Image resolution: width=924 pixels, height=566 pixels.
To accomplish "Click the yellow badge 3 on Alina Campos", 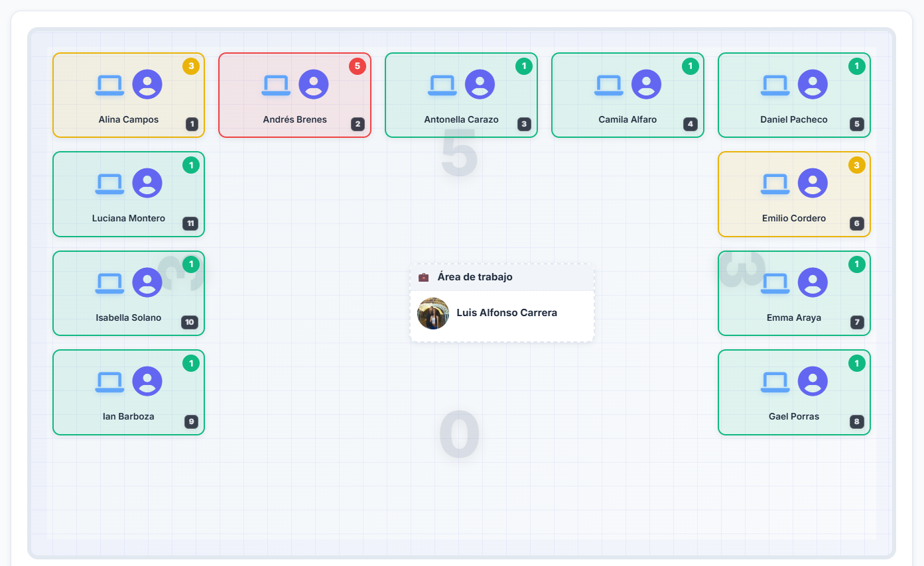I will (191, 66).
